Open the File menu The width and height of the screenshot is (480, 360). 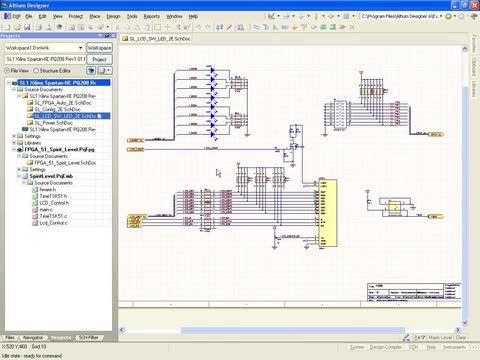29,16
